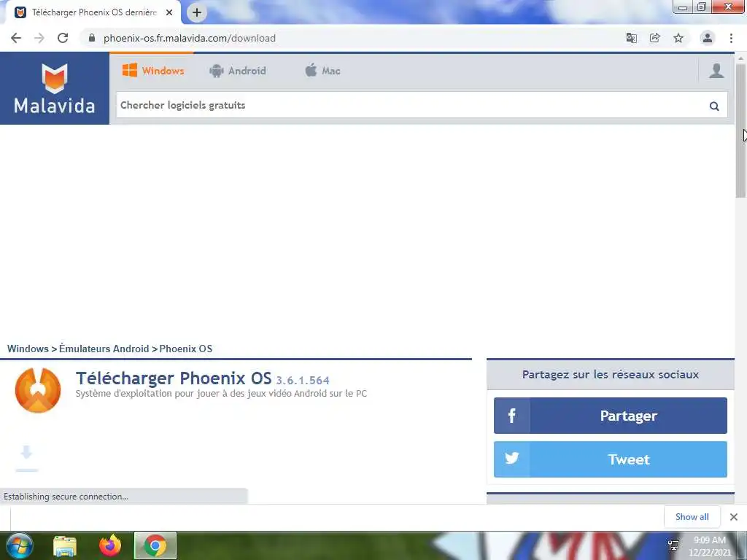Image resolution: width=747 pixels, height=560 pixels.
Task: Open the Windows Start button
Action: tap(20, 545)
